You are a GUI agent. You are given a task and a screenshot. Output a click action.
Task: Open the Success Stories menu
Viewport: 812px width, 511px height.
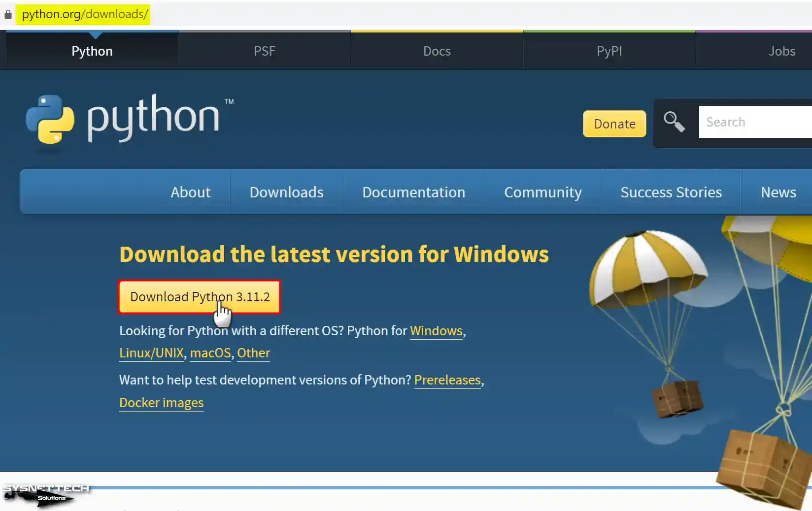click(x=671, y=192)
